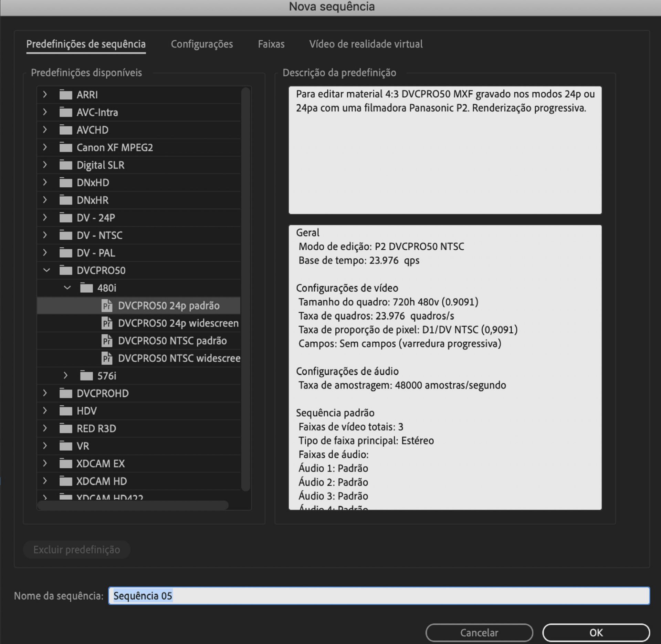Switch to the Configurações tab
Image resolution: width=661 pixels, height=644 pixels.
202,44
